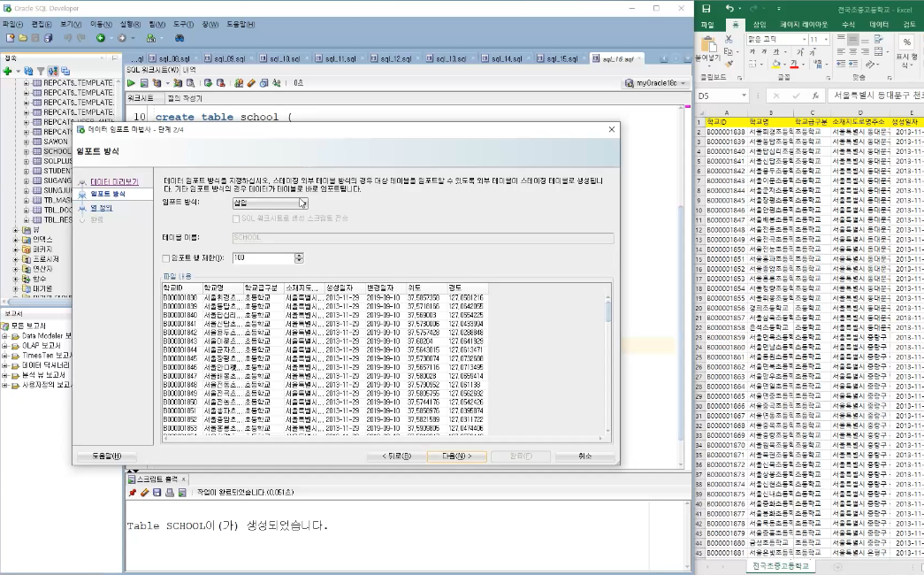
Task: Click the Excel fill color swatch
Action: pos(776,65)
